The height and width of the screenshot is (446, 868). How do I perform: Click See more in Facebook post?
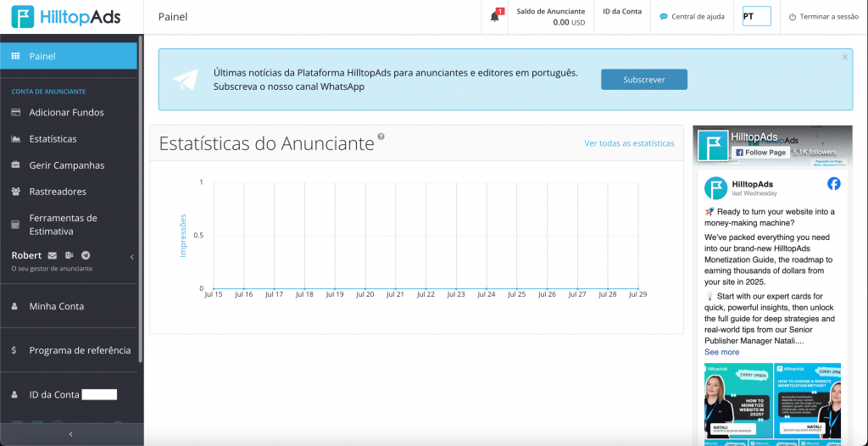(721, 352)
